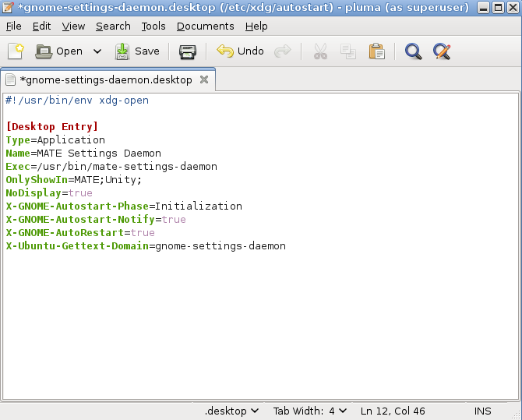
Task: Click the pluma app icon in title bar
Action: pos(7,7)
